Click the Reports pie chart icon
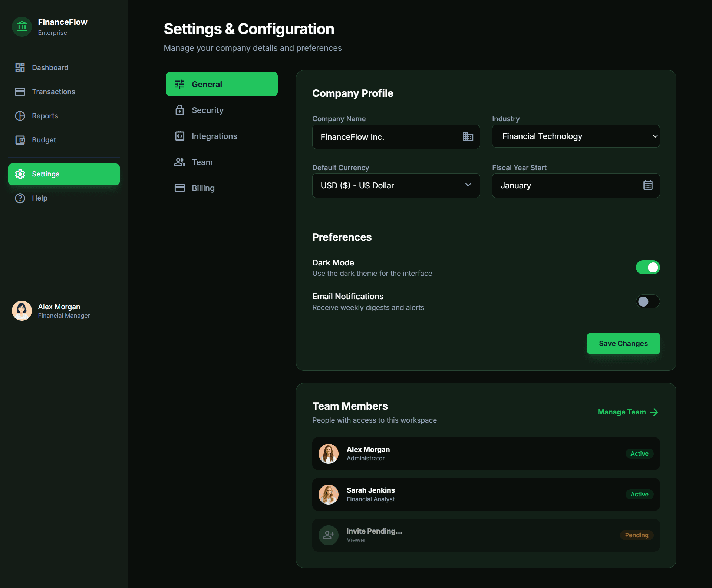This screenshot has width=712, height=588. click(x=20, y=116)
